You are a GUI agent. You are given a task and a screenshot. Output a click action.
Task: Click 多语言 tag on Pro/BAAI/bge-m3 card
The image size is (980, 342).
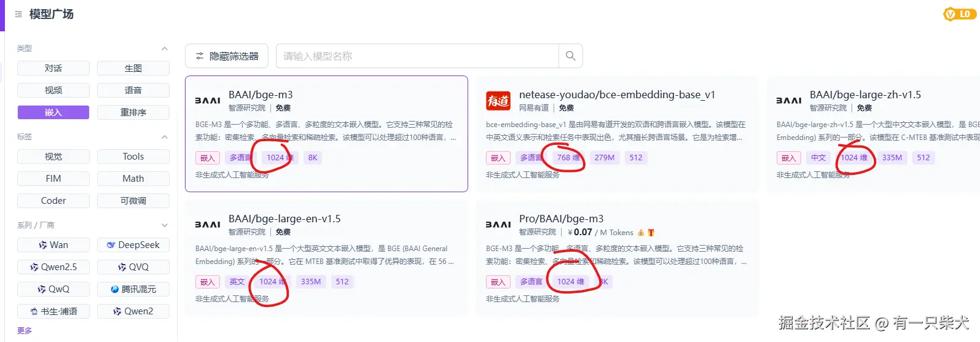coord(531,282)
